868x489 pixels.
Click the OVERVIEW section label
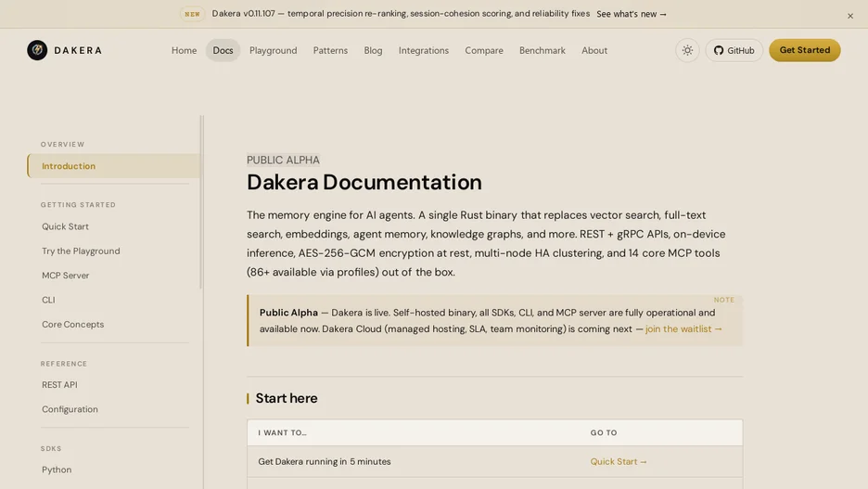(62, 144)
